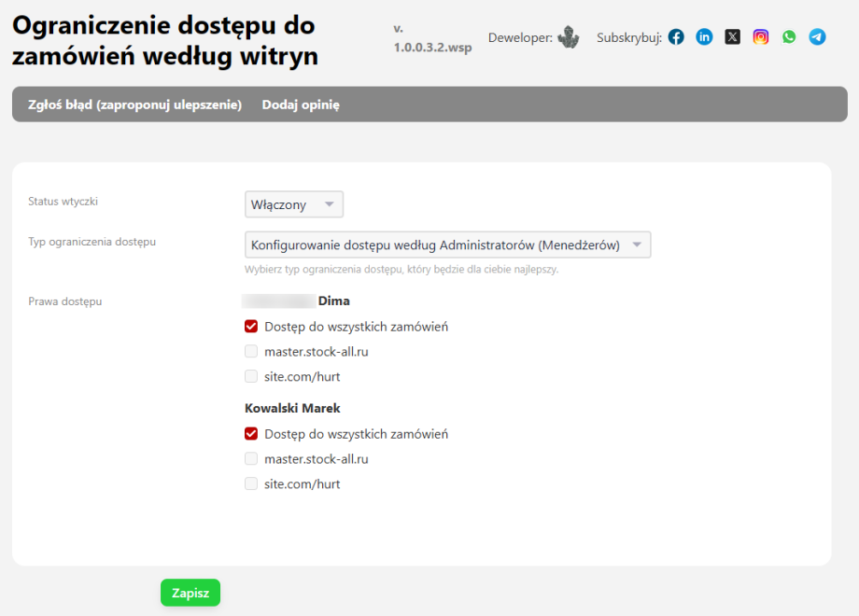Viewport: 859px width, 616px height.
Task: Click the Telegram subscribe icon
Action: [817, 37]
